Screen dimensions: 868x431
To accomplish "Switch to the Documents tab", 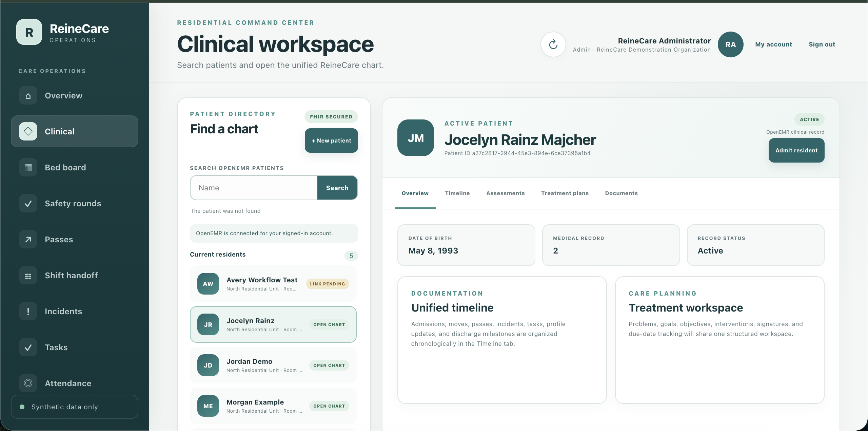I will 622,193.
